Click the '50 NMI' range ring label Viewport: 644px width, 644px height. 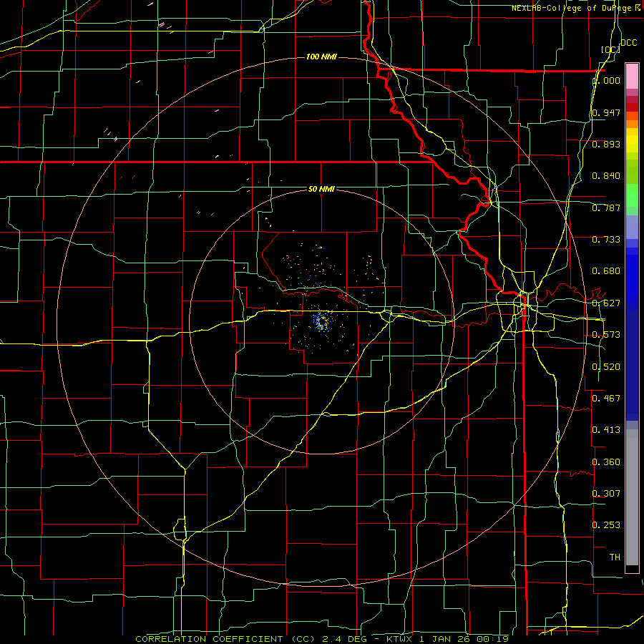(x=321, y=189)
